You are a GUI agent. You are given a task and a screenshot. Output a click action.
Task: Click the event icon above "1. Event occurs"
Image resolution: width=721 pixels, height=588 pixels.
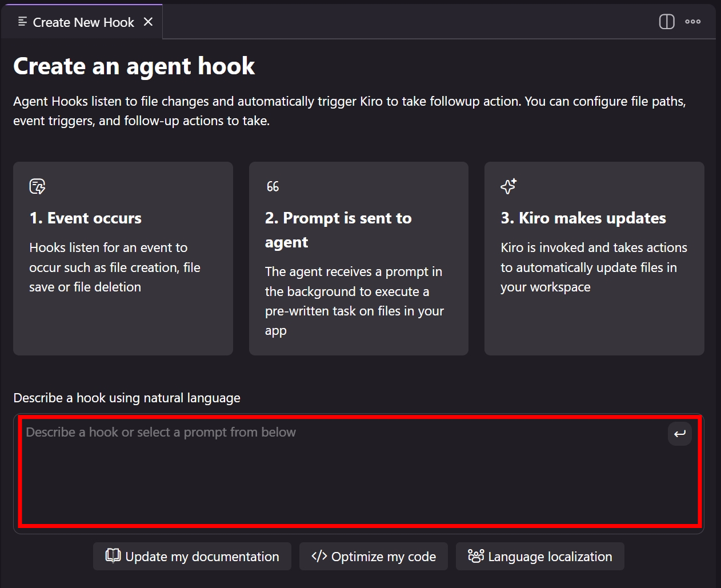38,186
